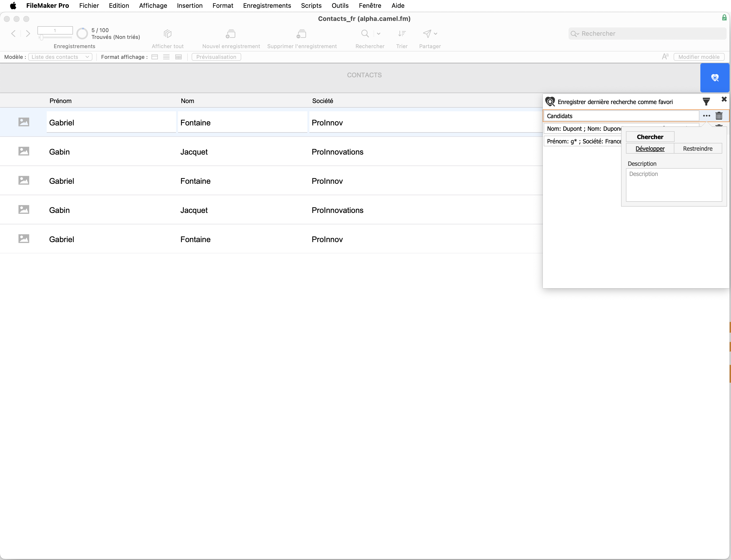Select the 'Prénom: g*' saved search
The image size is (731, 560).
point(583,141)
